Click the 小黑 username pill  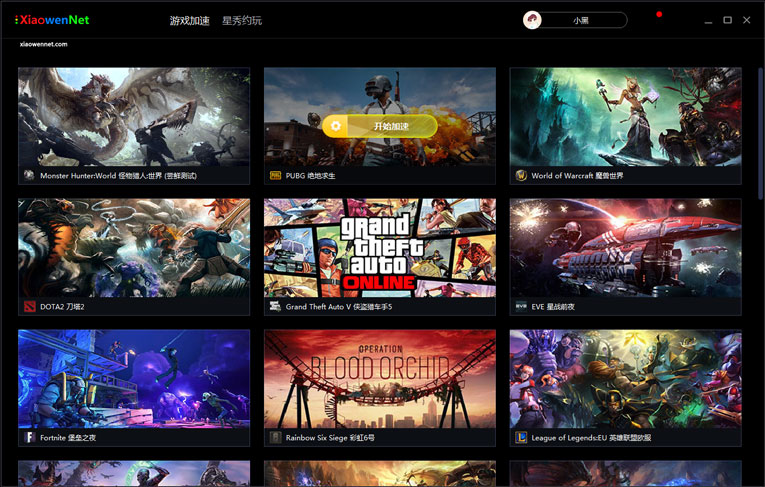(581, 20)
